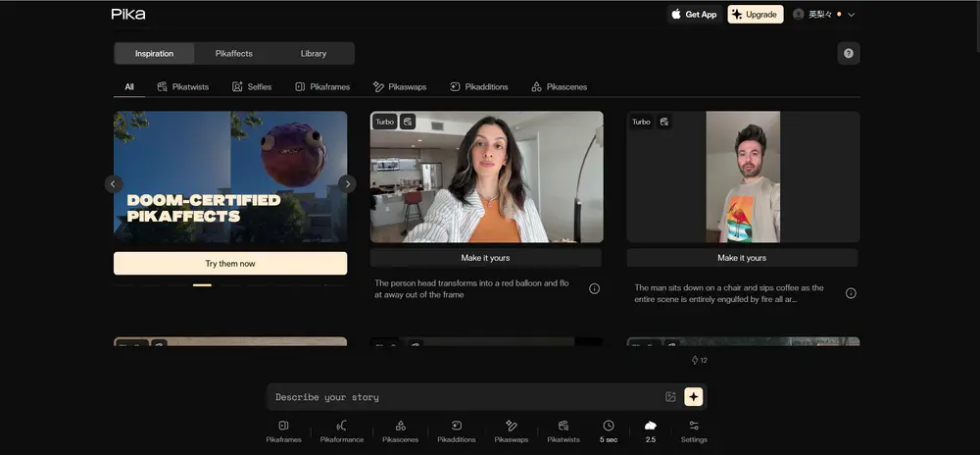Filter by Pikaswaps category
Screen dimensions: 980x455
[x=400, y=87]
